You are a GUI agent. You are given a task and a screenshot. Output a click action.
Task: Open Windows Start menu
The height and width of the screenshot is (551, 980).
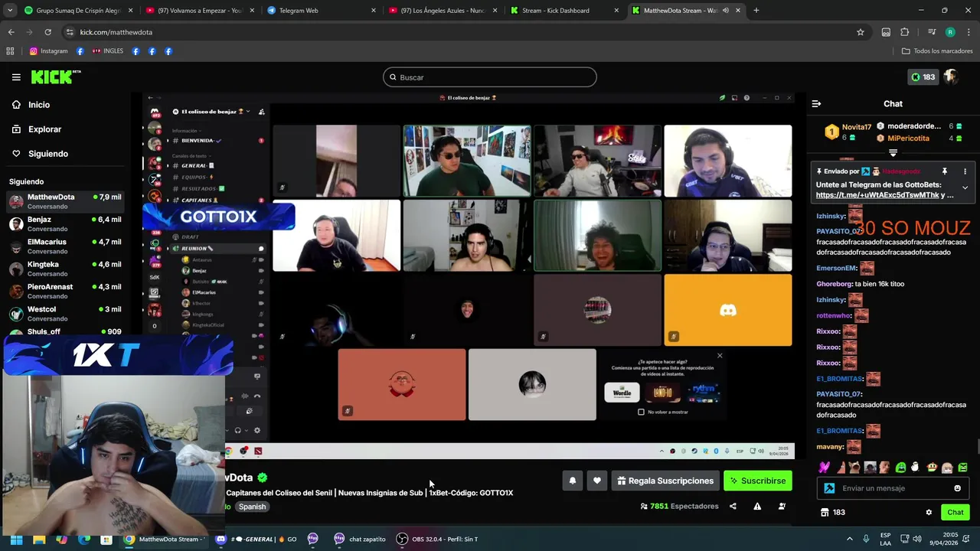[x=15, y=539]
